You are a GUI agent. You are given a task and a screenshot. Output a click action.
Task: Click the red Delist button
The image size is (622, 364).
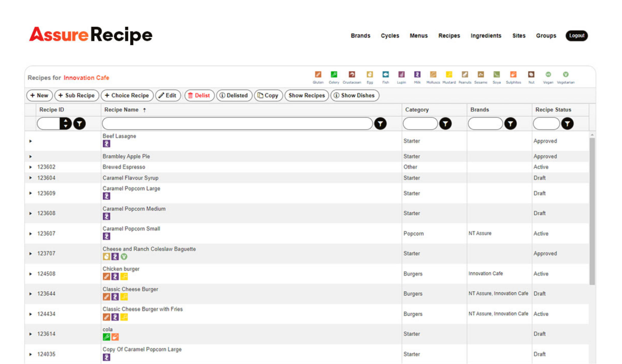coord(199,95)
